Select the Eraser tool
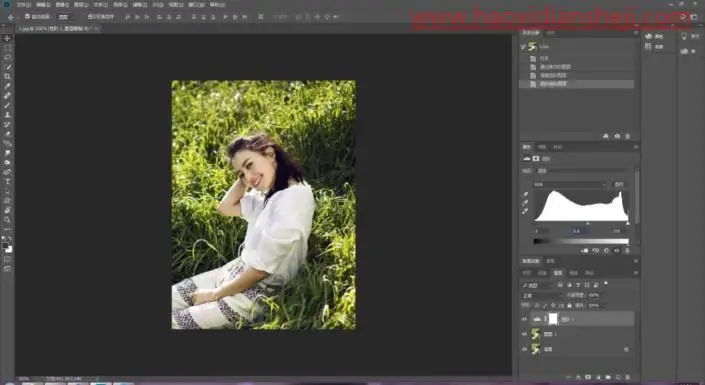Image resolution: width=705 pixels, height=385 pixels. [7, 134]
